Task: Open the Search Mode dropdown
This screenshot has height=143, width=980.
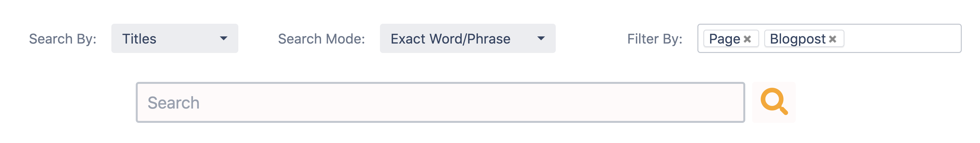Action: [x=467, y=39]
